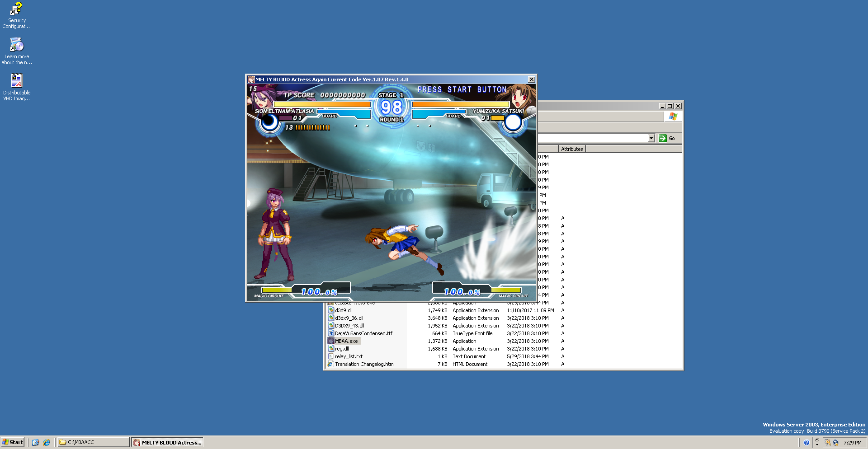Image resolution: width=868 pixels, height=449 pixels.
Task: Open the Start menu
Action: 13,443
